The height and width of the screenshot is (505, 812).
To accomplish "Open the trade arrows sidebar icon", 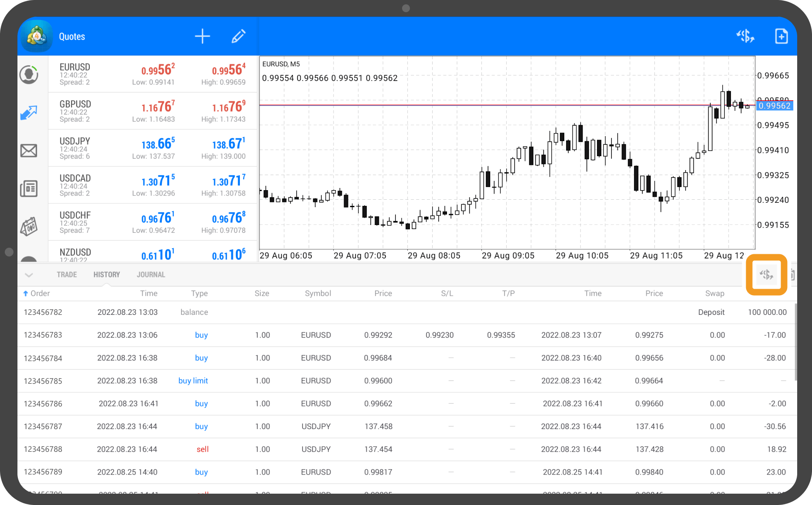I will (x=29, y=113).
